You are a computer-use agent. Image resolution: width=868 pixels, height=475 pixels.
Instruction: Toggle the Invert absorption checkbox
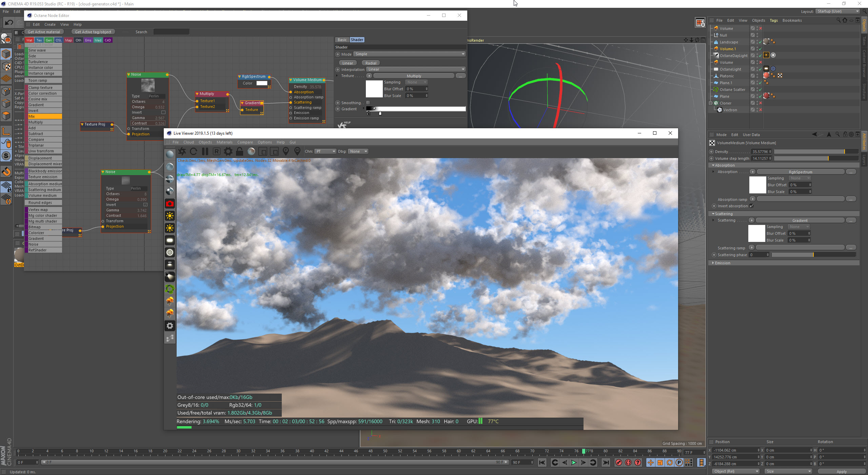click(752, 206)
